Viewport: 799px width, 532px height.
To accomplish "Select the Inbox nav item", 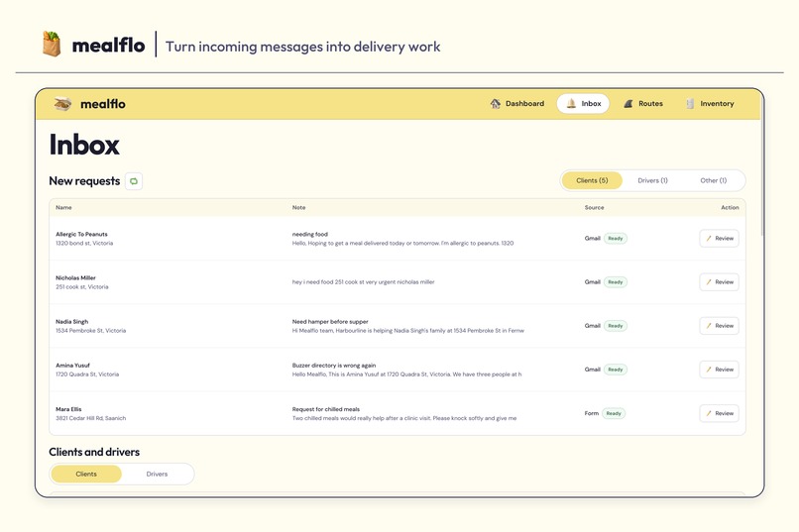I will click(x=583, y=104).
